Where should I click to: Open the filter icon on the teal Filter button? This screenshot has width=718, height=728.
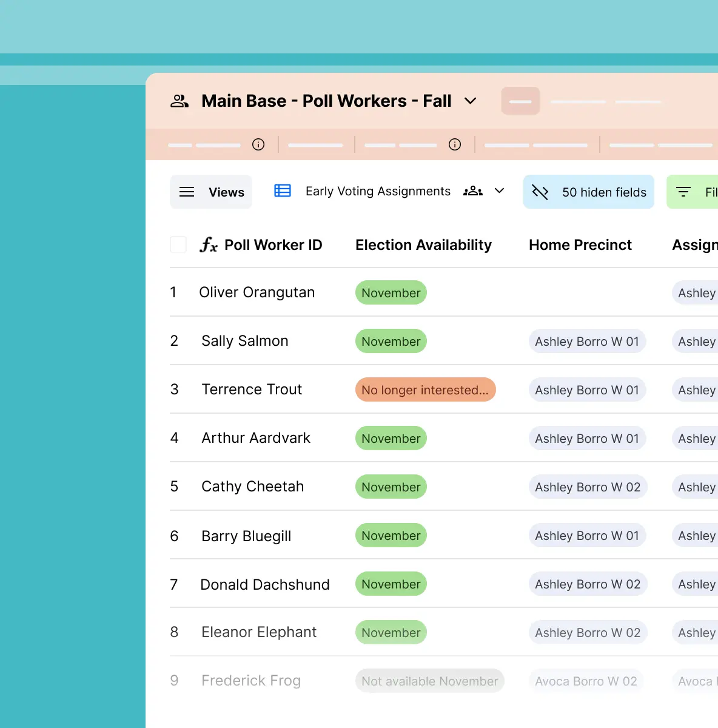tap(685, 192)
